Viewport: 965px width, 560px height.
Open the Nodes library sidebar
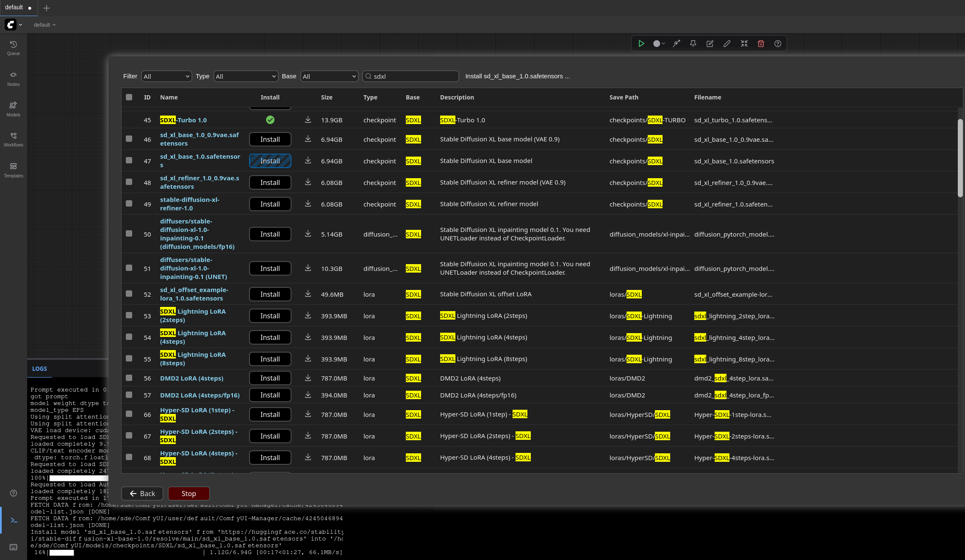pyautogui.click(x=14, y=79)
